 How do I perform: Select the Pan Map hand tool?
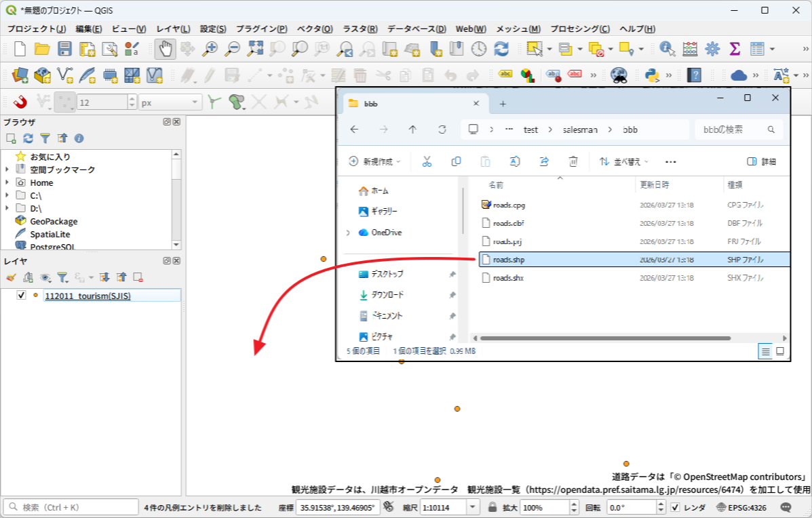pos(164,49)
